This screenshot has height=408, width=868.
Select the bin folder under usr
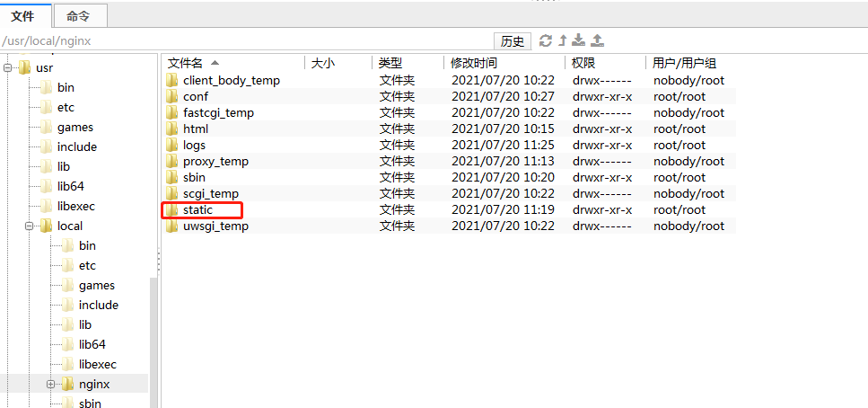pyautogui.click(x=66, y=87)
